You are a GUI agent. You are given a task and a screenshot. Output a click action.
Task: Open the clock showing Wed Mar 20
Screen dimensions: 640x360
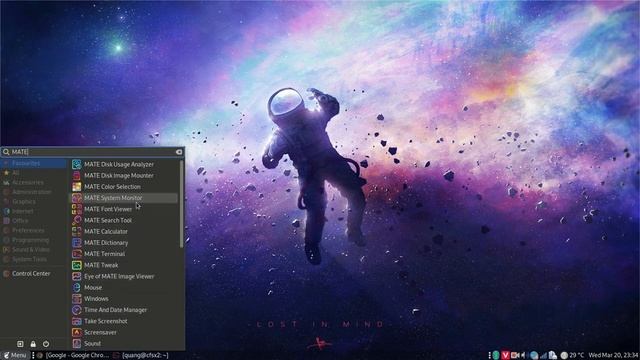point(613,356)
